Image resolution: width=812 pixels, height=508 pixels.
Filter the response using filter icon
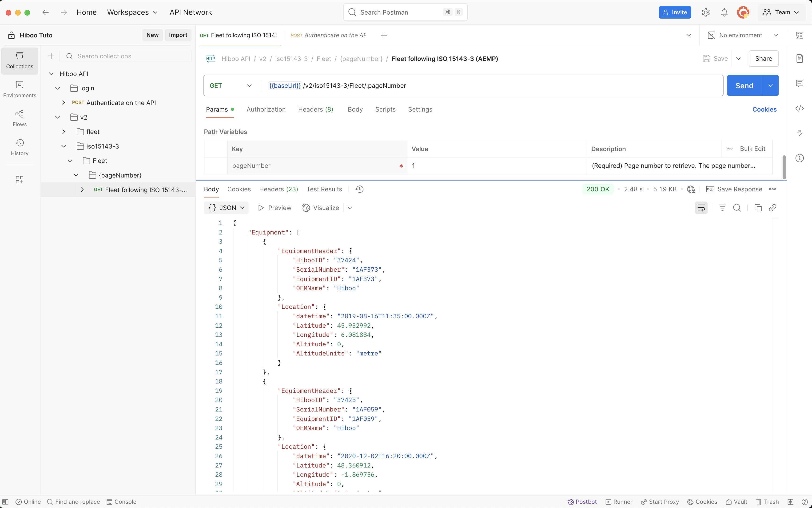(x=722, y=208)
